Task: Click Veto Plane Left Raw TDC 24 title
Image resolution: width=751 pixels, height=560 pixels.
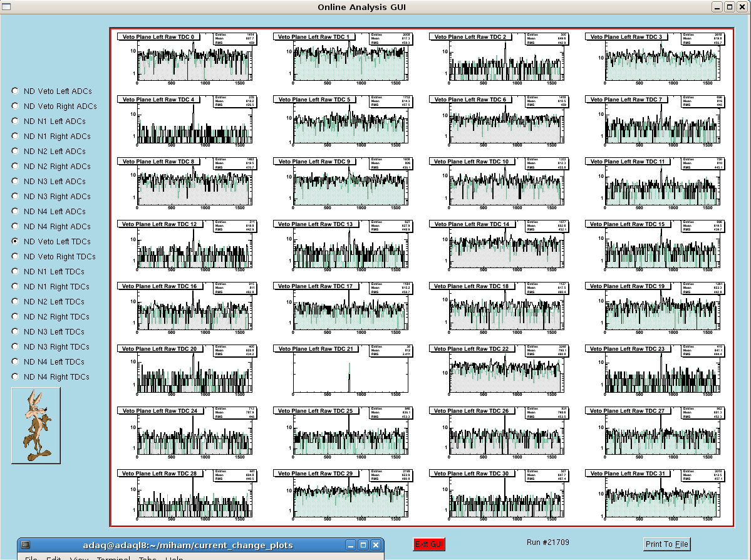Action: [x=160, y=410]
